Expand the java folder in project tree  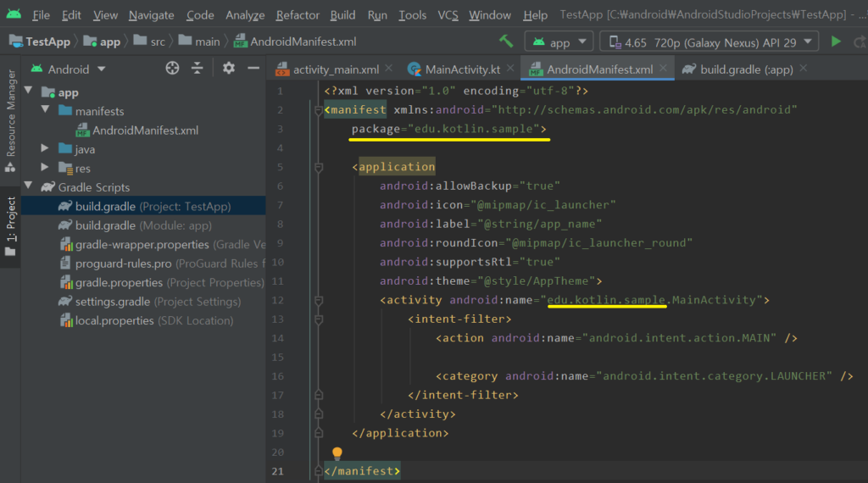[45, 149]
